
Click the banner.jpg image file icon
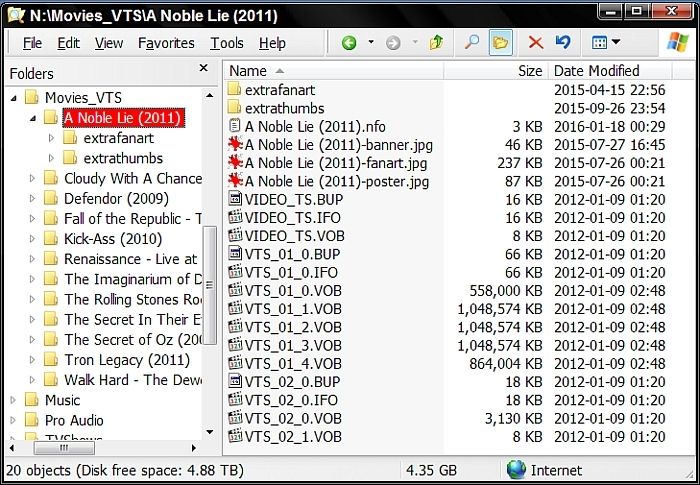pyautogui.click(x=235, y=144)
